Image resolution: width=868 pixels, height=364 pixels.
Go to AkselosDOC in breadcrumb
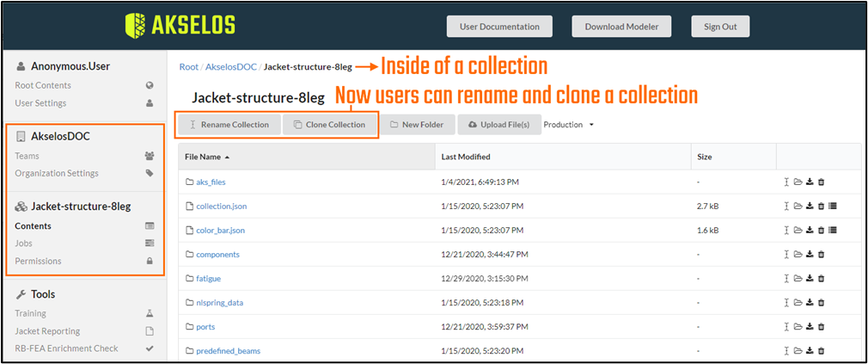pyautogui.click(x=231, y=66)
